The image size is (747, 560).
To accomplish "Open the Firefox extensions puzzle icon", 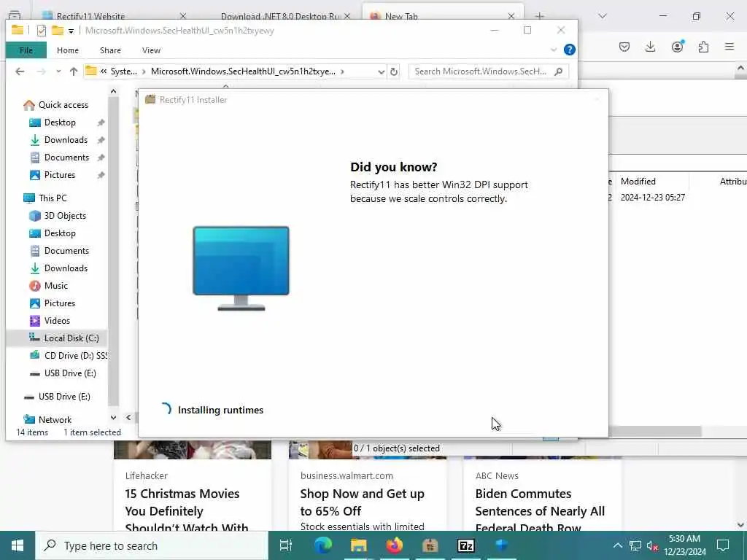I will click(x=703, y=47).
